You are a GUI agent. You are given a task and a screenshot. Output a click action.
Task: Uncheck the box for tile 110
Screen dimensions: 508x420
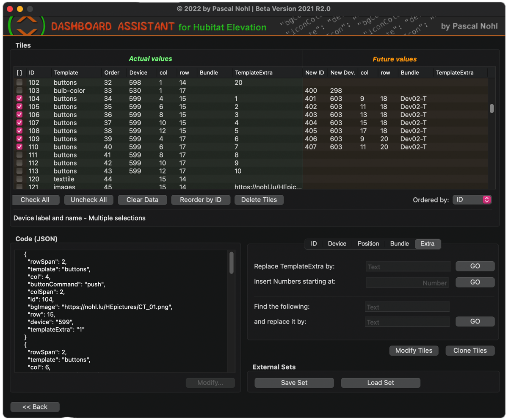click(19, 147)
